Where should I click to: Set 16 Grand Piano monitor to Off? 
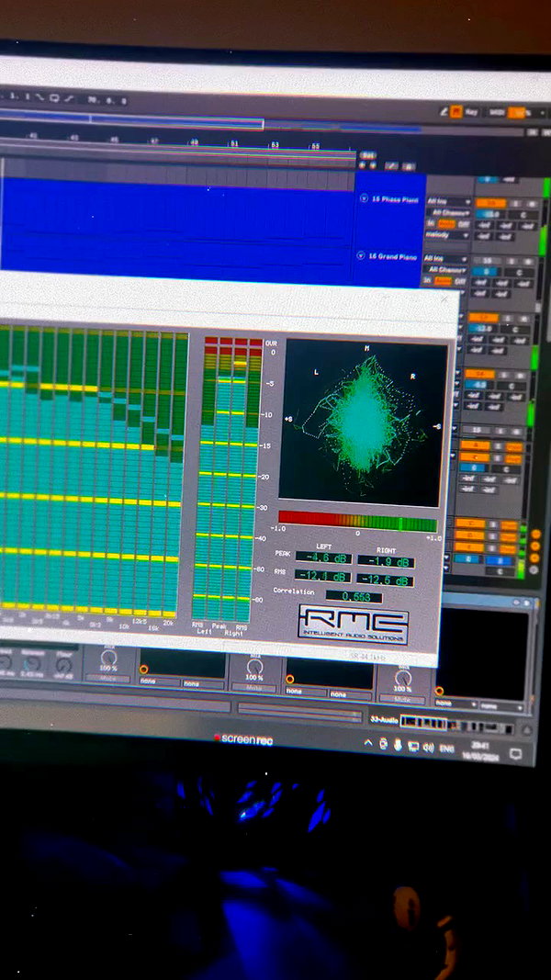(460, 281)
